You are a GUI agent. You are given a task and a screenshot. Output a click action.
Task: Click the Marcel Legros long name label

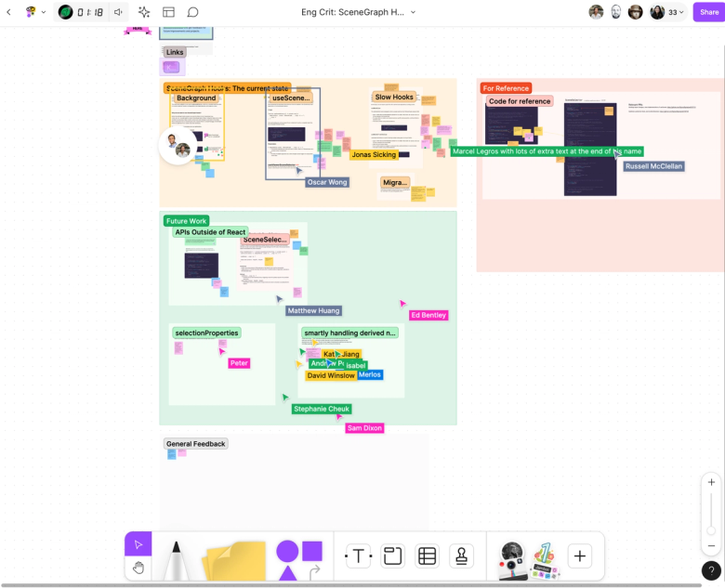click(547, 151)
